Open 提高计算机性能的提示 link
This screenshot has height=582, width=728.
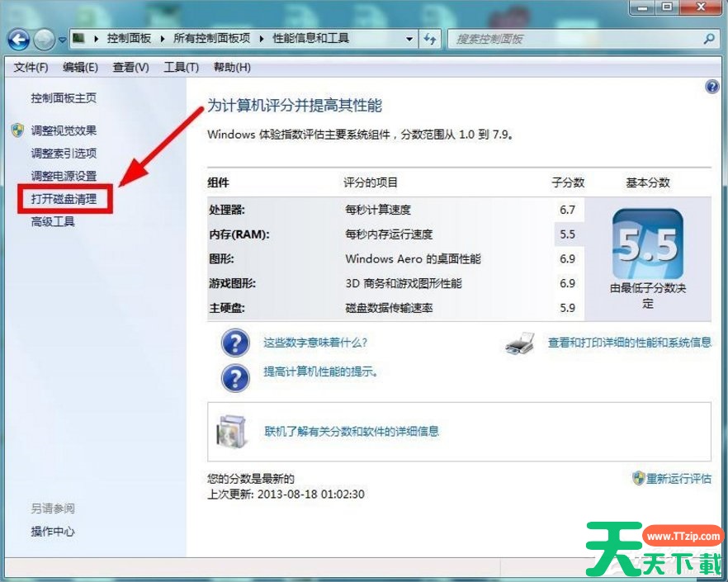click(x=320, y=371)
